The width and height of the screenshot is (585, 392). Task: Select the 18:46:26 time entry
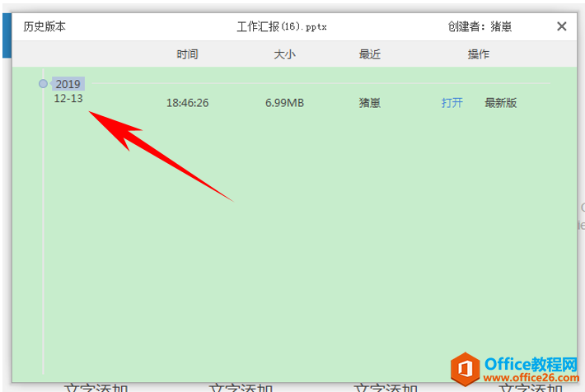pos(187,103)
